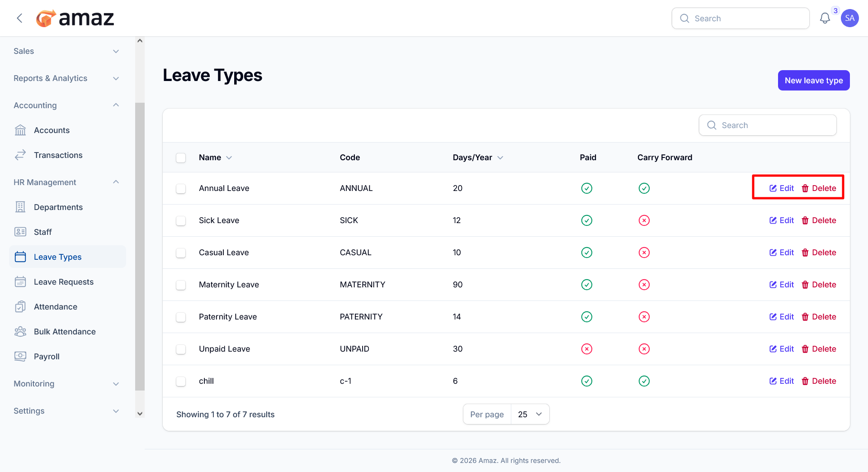Image resolution: width=868 pixels, height=472 pixels.
Task: Click the Transactions arrows icon
Action: coord(20,155)
